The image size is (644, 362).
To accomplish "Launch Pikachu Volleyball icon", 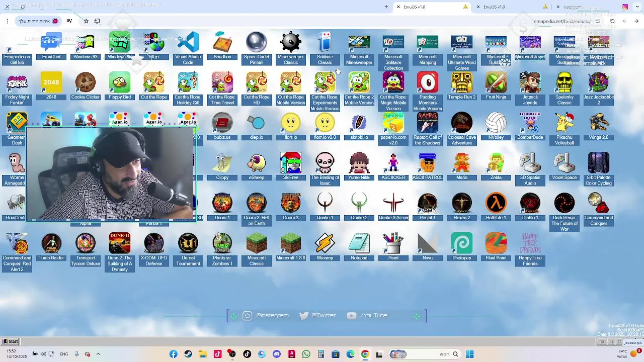I will pos(565,129).
